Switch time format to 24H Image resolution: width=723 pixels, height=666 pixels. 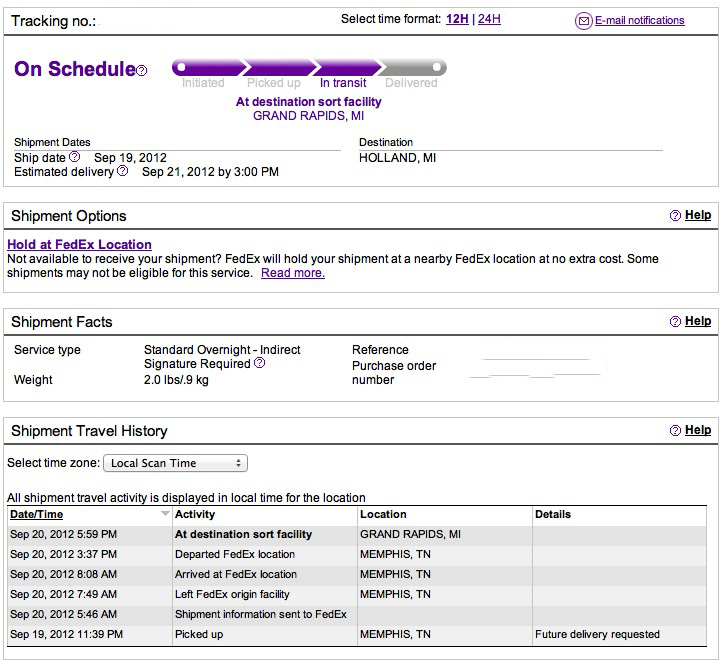point(489,19)
